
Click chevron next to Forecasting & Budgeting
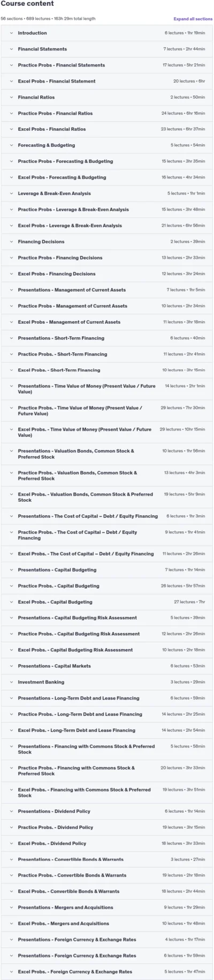point(11,145)
